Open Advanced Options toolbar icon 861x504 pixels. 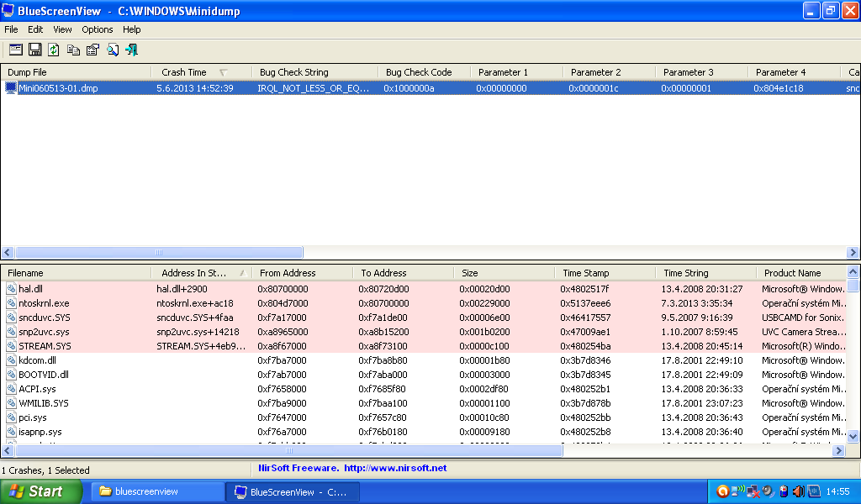16,50
